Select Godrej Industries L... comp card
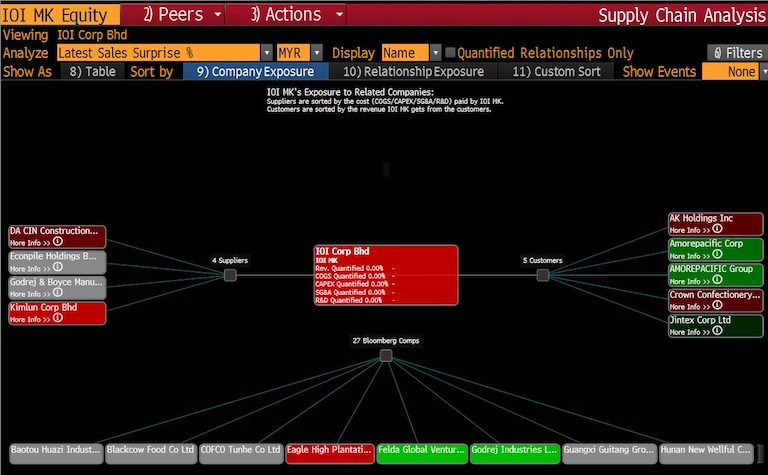Screen dimensions: 768x475 (x=514, y=453)
